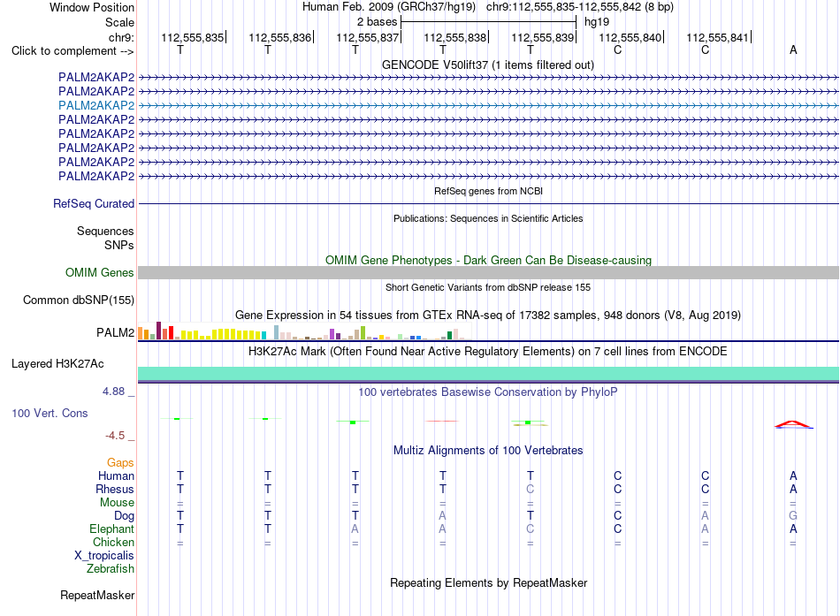Viewport: 840px width, 616px height.
Task: Click the red PhyloP peak above the final A
Action: 793,425
